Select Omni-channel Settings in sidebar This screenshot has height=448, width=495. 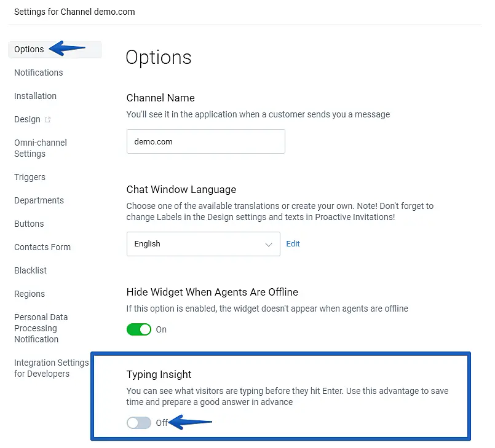pos(41,148)
